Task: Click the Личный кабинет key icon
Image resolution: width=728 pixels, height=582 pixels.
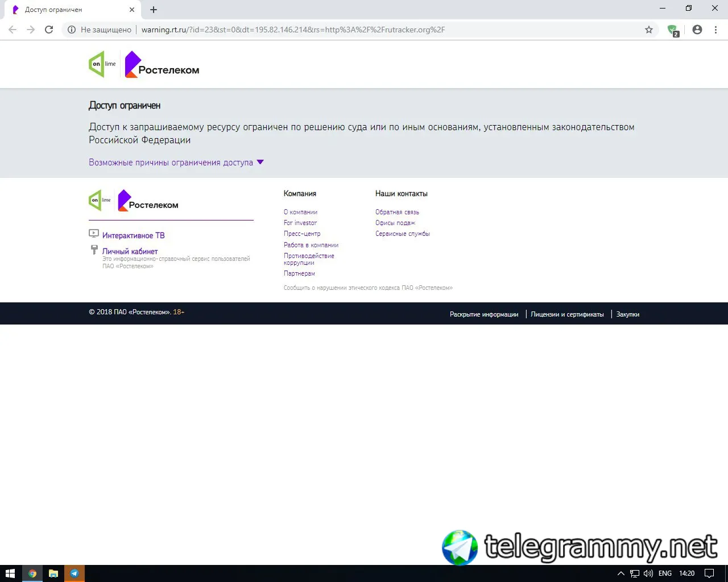Action: pos(94,250)
